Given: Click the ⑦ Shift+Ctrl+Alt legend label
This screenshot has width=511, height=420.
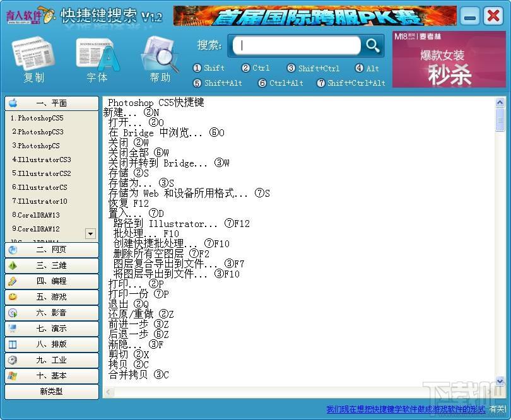Looking at the screenshot, I should click(351, 83).
